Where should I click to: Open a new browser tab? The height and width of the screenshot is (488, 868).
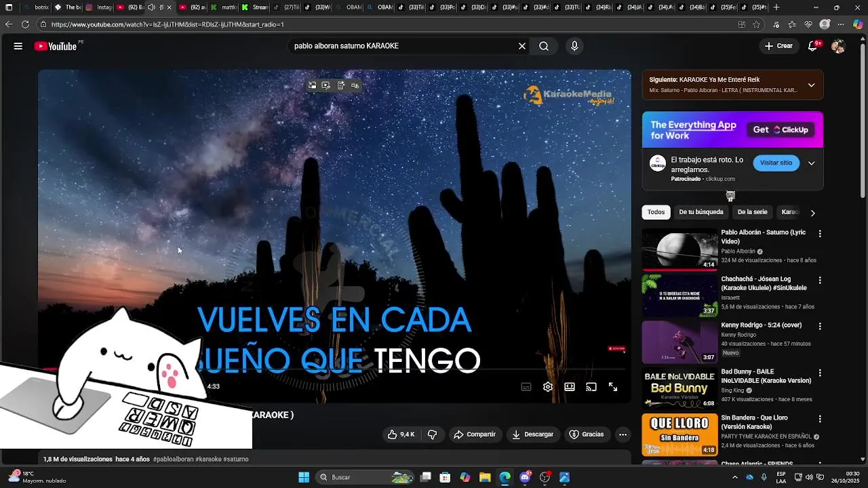(776, 7)
